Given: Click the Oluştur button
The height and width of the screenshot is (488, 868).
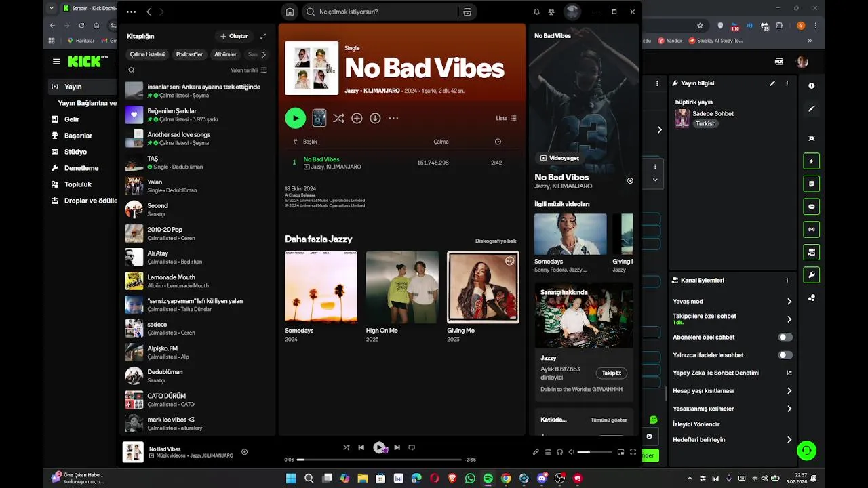Looking at the screenshot, I should tap(234, 36).
